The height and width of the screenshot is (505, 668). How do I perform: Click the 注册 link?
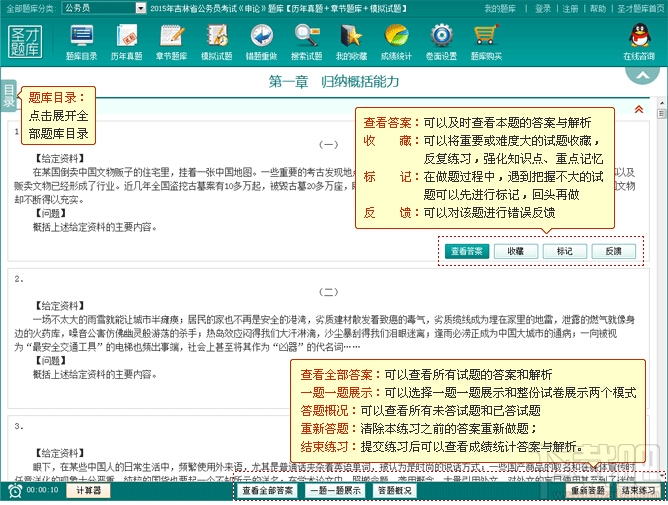pos(570,9)
